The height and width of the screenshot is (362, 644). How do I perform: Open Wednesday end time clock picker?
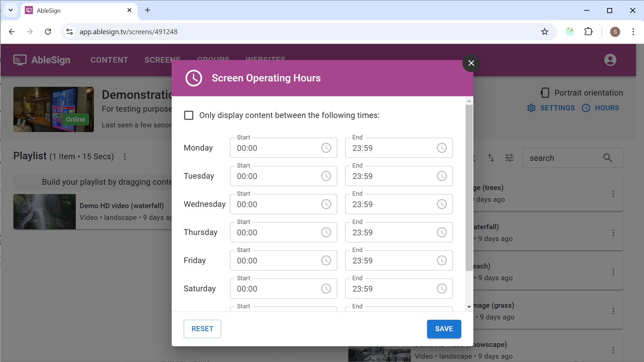point(441,204)
